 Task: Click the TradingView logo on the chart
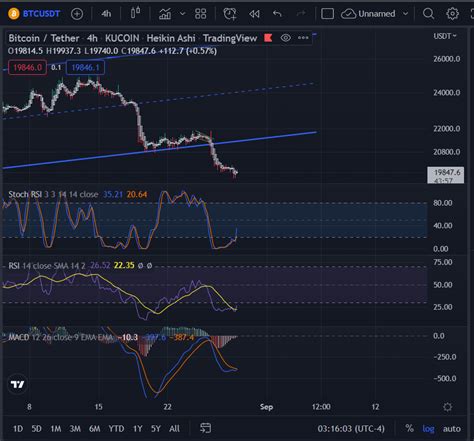click(x=17, y=384)
